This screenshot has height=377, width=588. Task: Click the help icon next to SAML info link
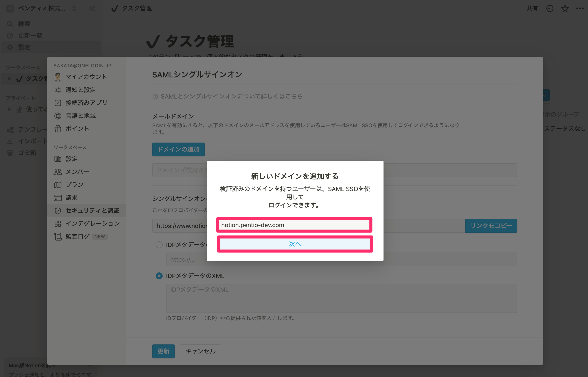pos(155,96)
